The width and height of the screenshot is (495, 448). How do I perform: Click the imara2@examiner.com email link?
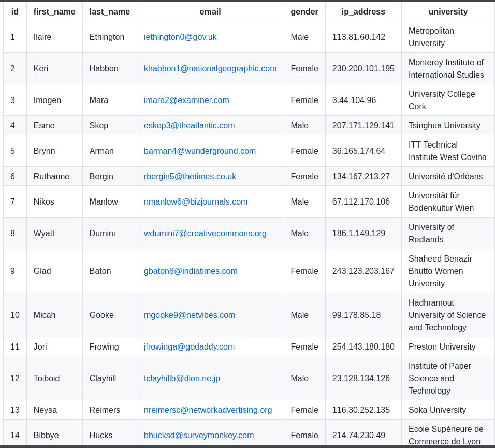coord(186,100)
